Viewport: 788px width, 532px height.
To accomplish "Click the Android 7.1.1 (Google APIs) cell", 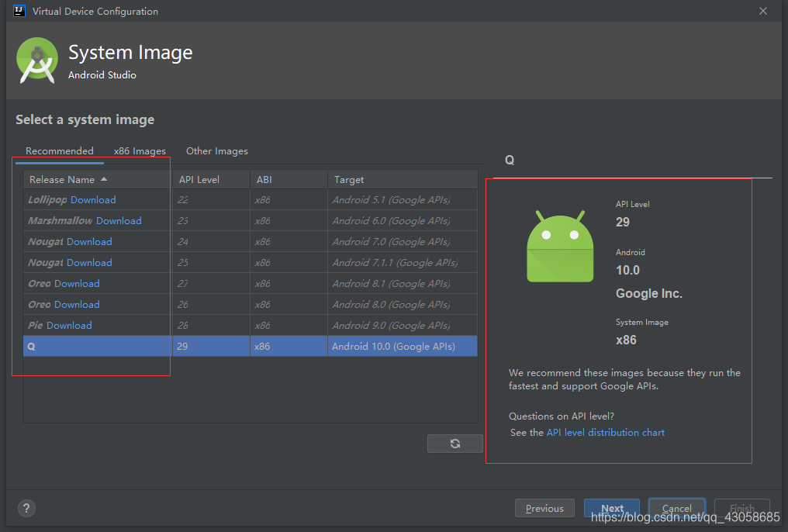I will tap(403, 263).
